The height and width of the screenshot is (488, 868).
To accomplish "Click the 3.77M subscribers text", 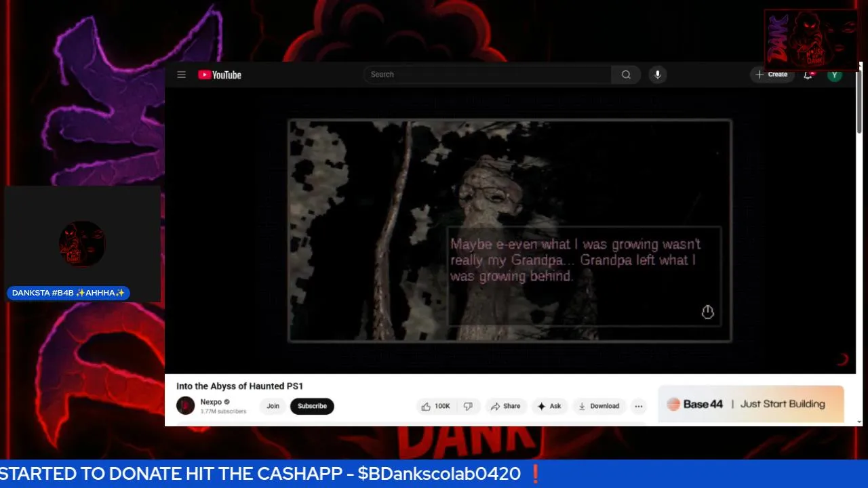I will pos(223,411).
